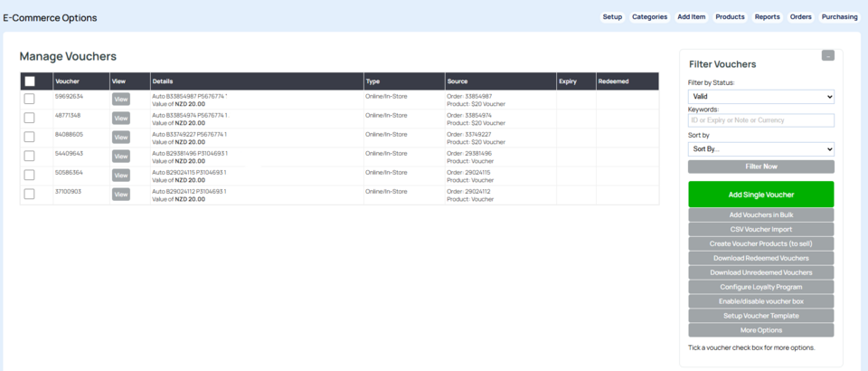Click source text Order: 29024112

[468, 191]
